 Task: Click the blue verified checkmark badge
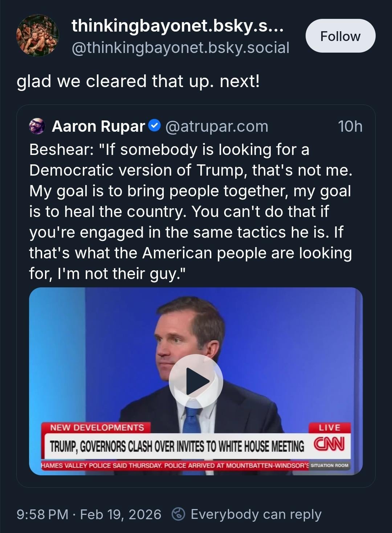pos(155,126)
